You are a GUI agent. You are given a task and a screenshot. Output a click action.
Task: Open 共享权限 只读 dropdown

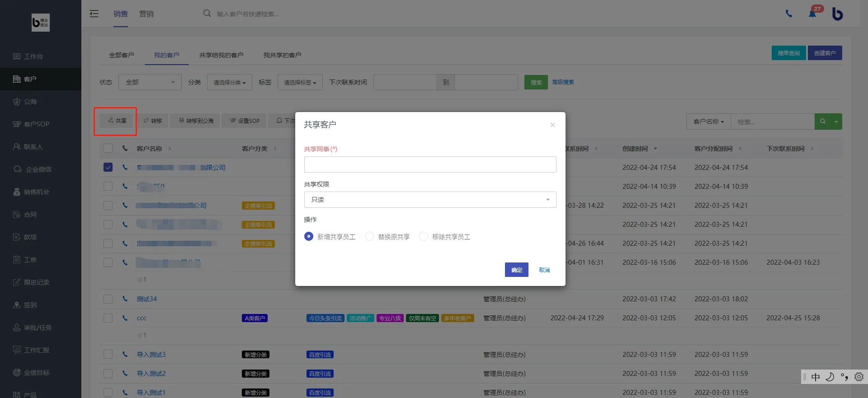click(x=430, y=200)
